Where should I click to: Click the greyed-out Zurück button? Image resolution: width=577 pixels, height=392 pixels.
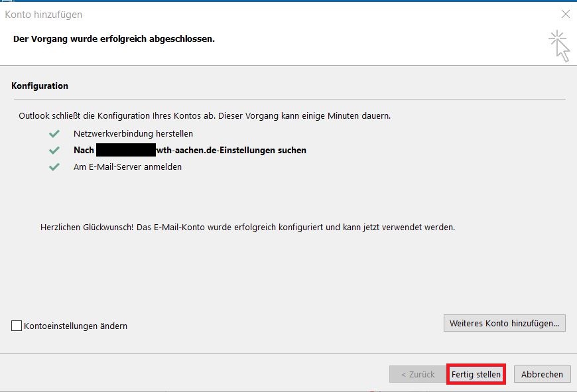418,374
